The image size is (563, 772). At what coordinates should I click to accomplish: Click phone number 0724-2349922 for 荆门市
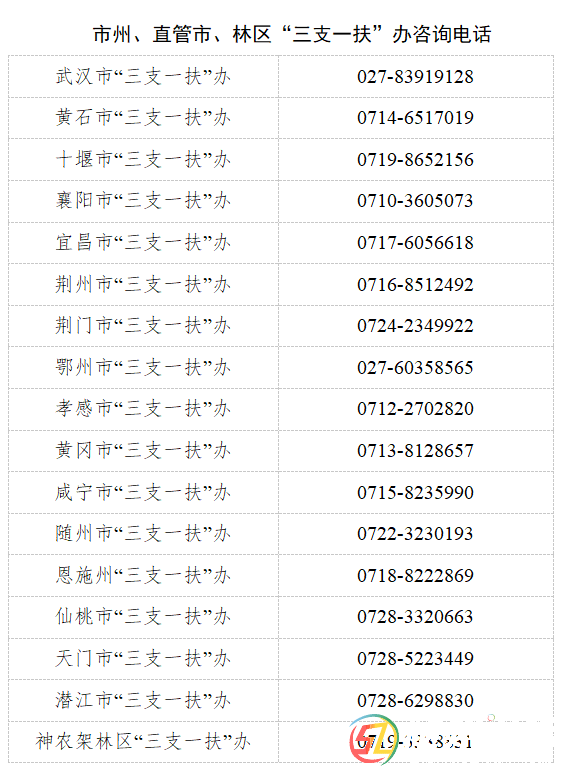[x=415, y=325]
